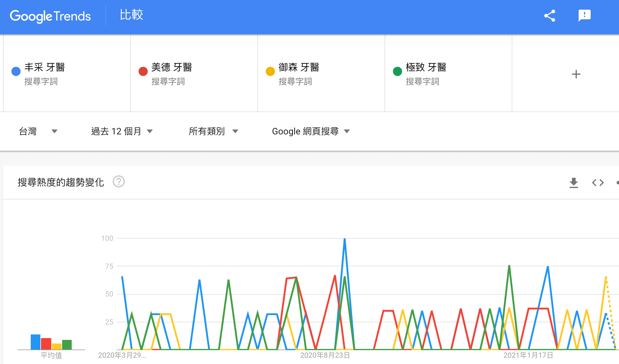Viewport: 619px width, 364px height.
Task: Open the 台灣 region dropdown
Action: click(x=38, y=131)
